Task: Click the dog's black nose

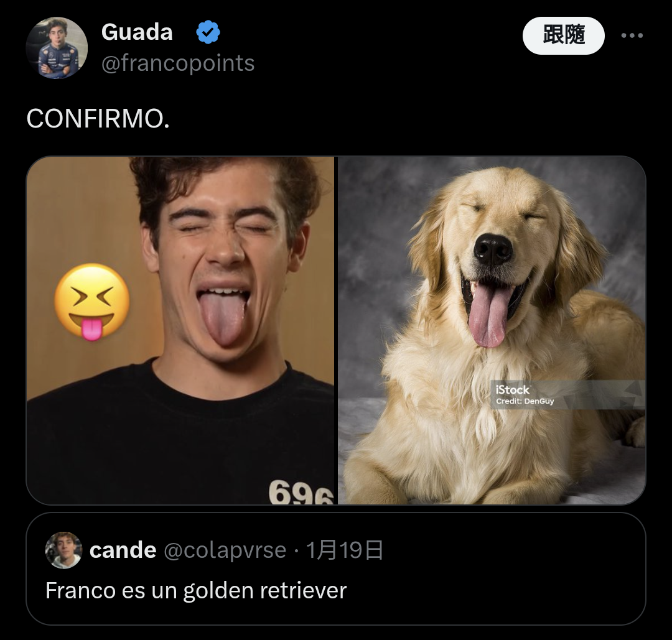Action: (x=493, y=250)
